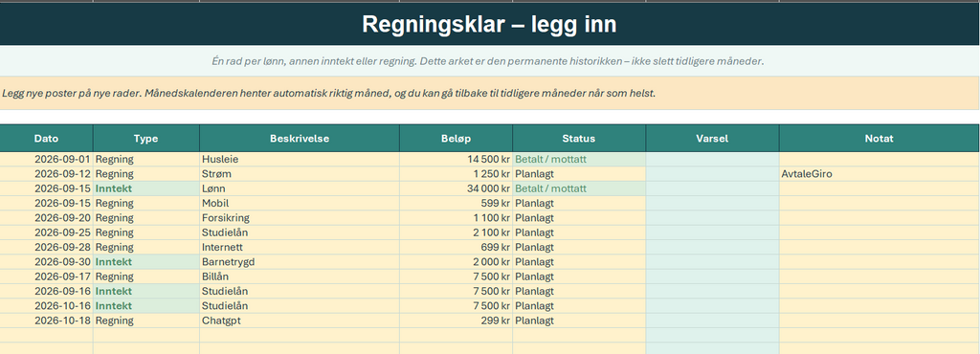This screenshot has width=980, height=354.
Task: Click the date cell 2026-09-25
Action: pos(46,232)
